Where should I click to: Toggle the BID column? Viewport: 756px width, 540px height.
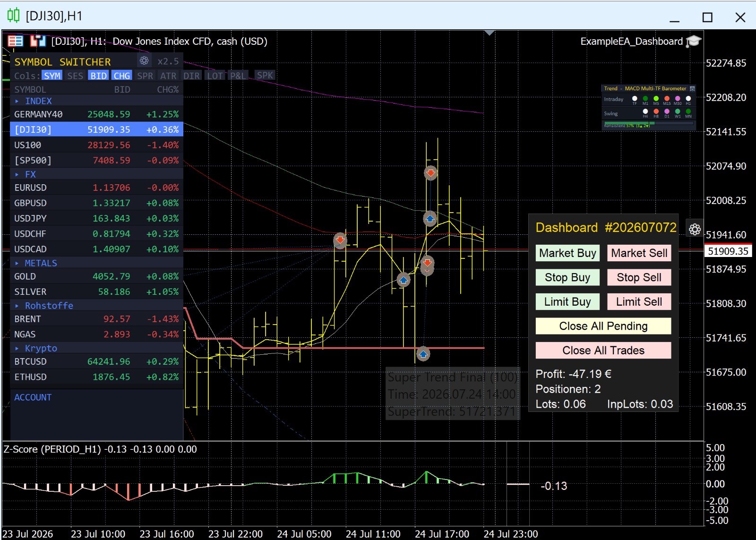(98, 76)
